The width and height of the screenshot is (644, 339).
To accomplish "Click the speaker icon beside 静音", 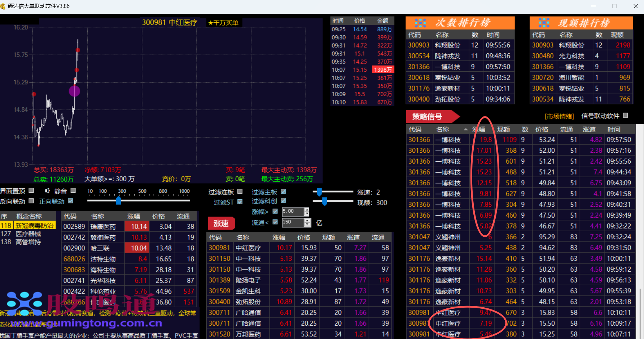I will click(47, 191).
